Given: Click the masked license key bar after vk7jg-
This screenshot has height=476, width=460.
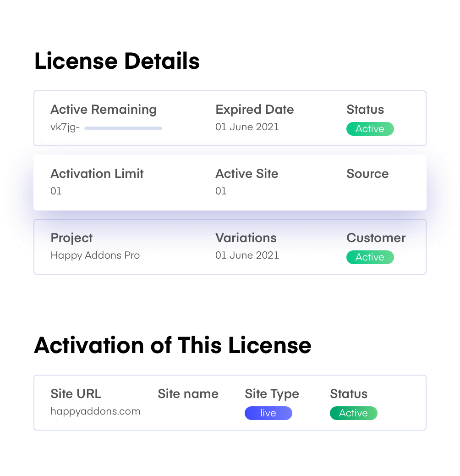Looking at the screenshot, I should click(x=123, y=128).
